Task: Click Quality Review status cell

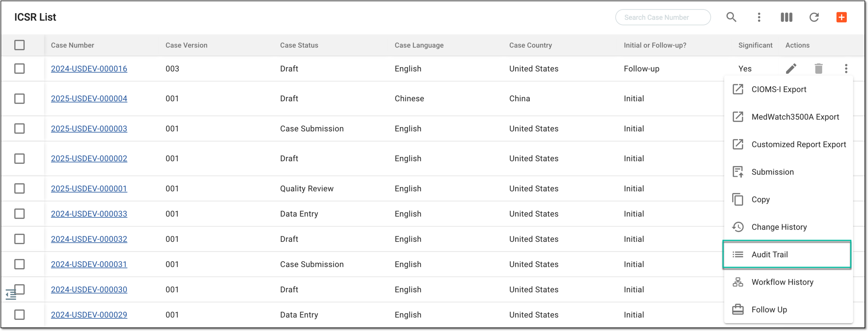Action: 307,188
